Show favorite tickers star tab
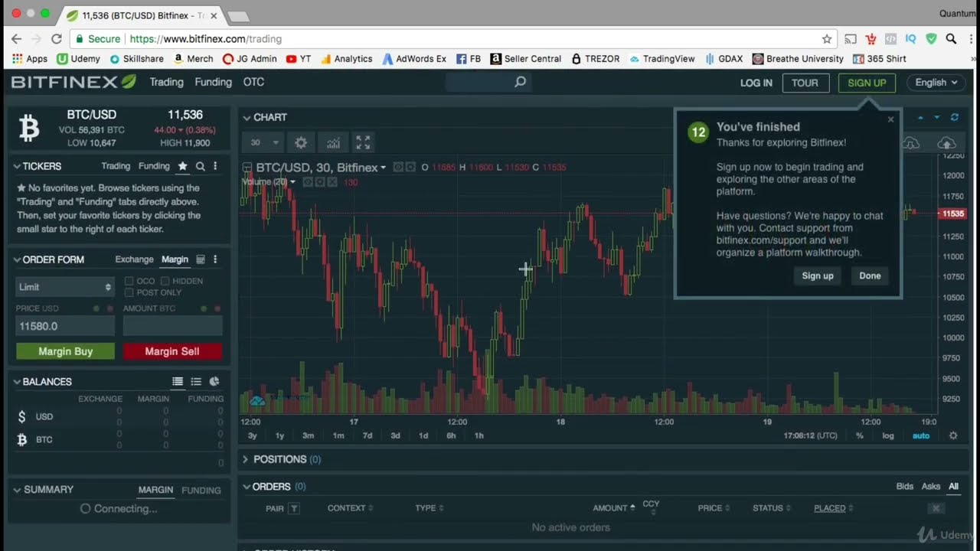This screenshot has height=551, width=980. tap(182, 166)
